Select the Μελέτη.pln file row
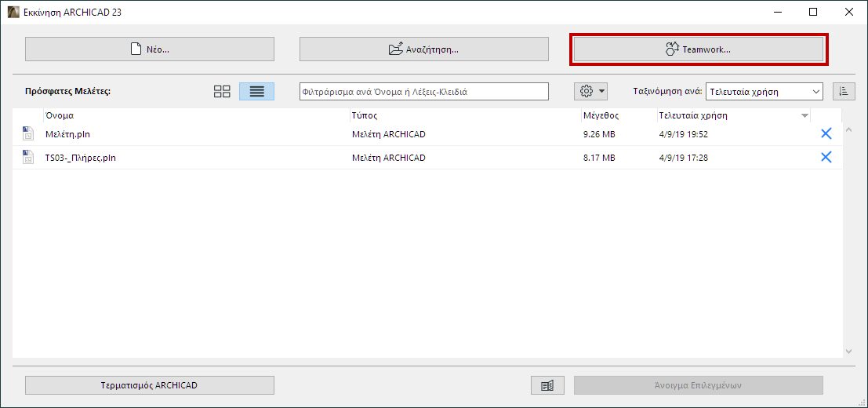The height and width of the screenshot is (408, 868). (427, 134)
